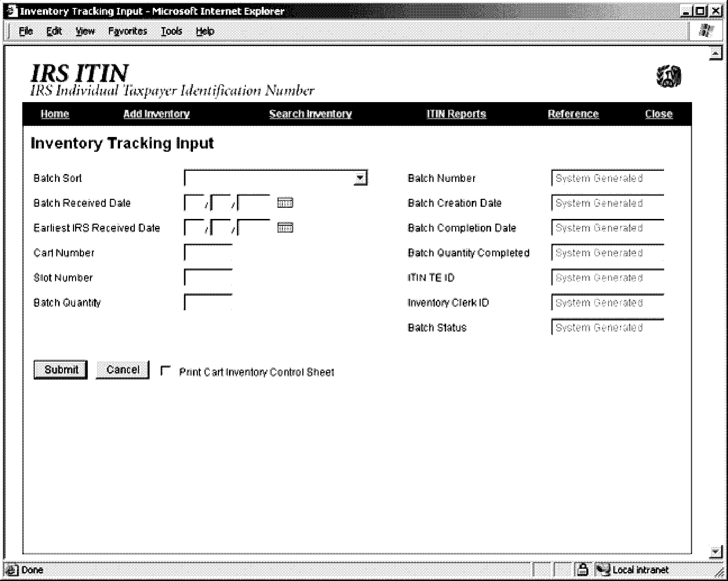This screenshot has width=728, height=581.
Task: Click the Internet Explorer throbber logo
Action: click(706, 31)
